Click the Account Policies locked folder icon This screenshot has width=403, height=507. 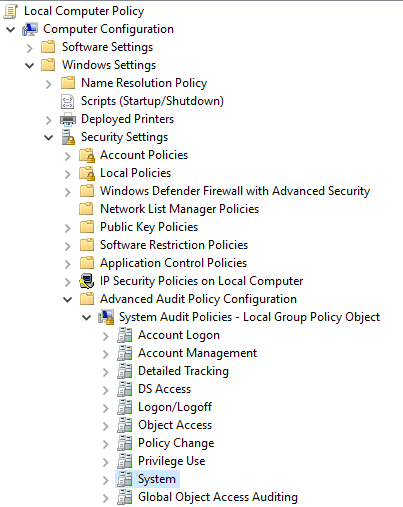87,155
